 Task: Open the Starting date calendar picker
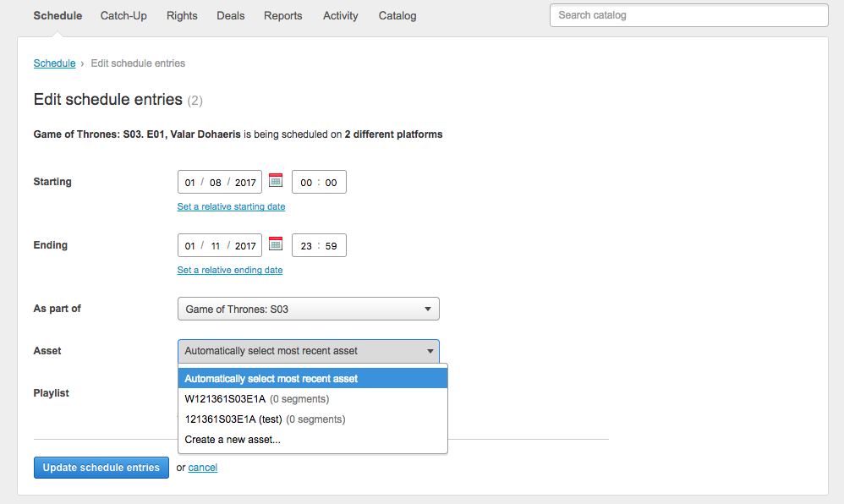click(x=276, y=180)
